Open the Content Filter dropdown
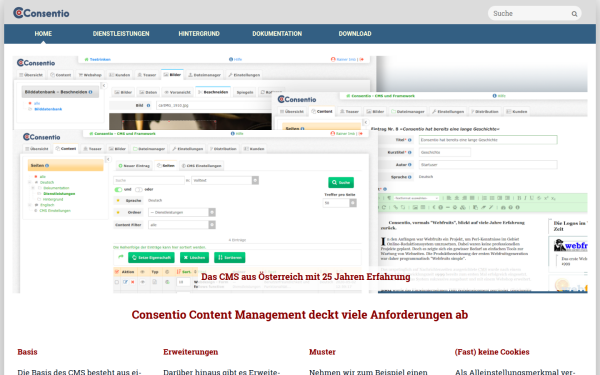The height and width of the screenshot is (375, 600). [x=182, y=225]
